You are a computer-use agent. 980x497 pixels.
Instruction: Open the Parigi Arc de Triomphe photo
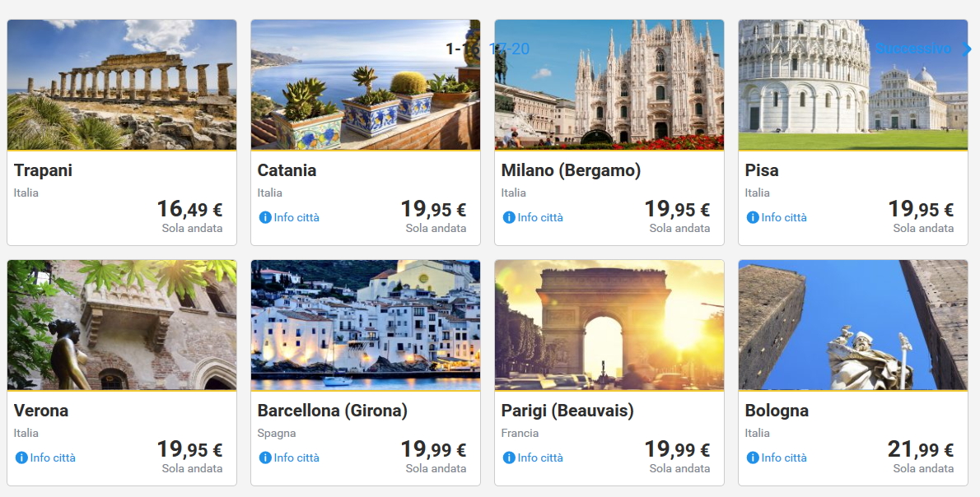[x=609, y=325]
